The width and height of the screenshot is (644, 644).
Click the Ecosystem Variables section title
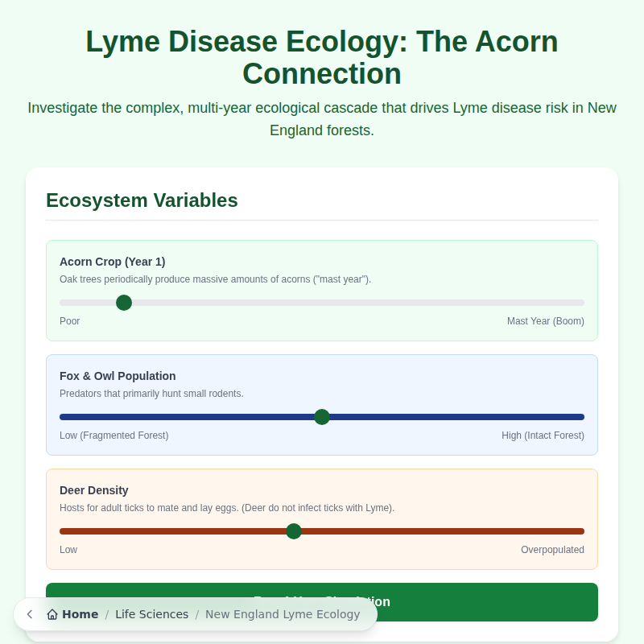click(142, 200)
